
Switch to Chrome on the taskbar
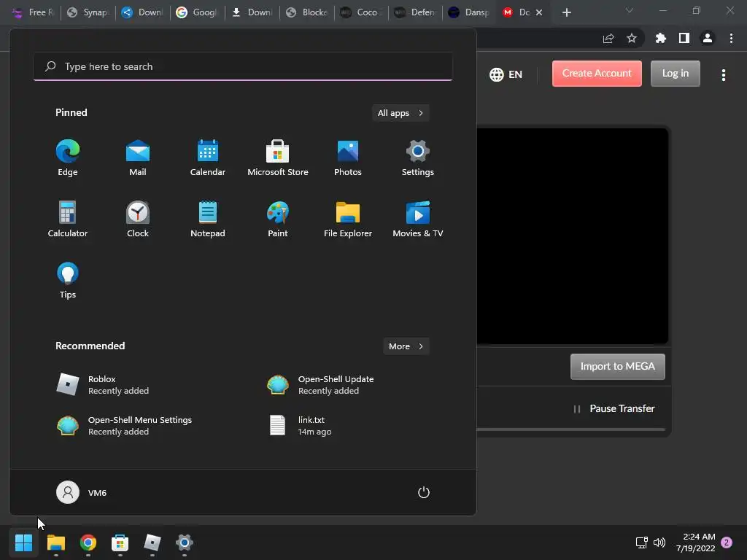click(88, 542)
